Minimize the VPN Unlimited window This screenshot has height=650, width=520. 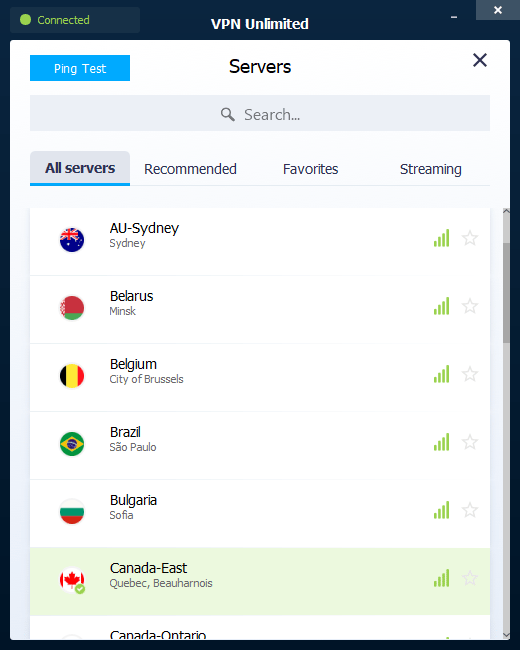click(454, 17)
